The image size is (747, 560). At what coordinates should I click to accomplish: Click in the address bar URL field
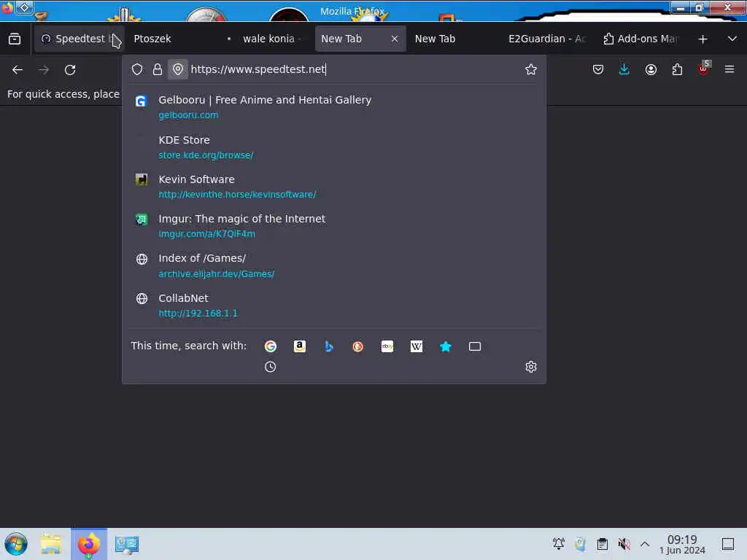tap(355, 69)
